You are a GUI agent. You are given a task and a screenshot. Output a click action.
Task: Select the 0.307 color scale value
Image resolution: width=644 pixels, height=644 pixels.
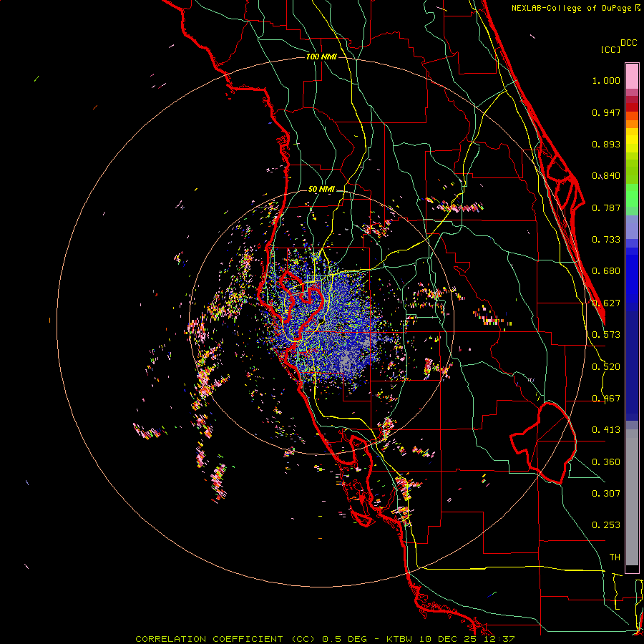coord(606,493)
